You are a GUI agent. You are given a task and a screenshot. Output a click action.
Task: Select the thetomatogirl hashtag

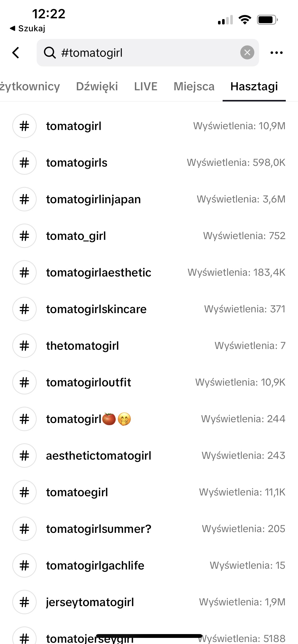click(83, 346)
